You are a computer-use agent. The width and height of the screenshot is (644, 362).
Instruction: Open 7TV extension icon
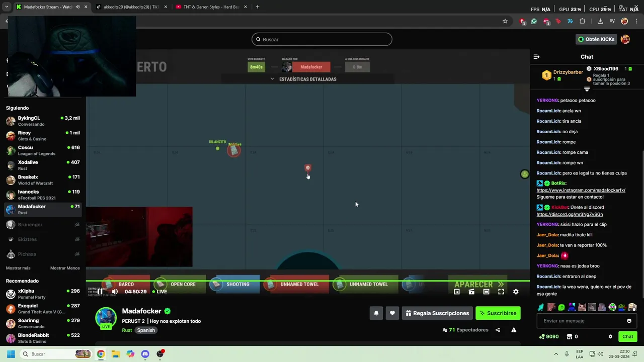[x=570, y=21]
